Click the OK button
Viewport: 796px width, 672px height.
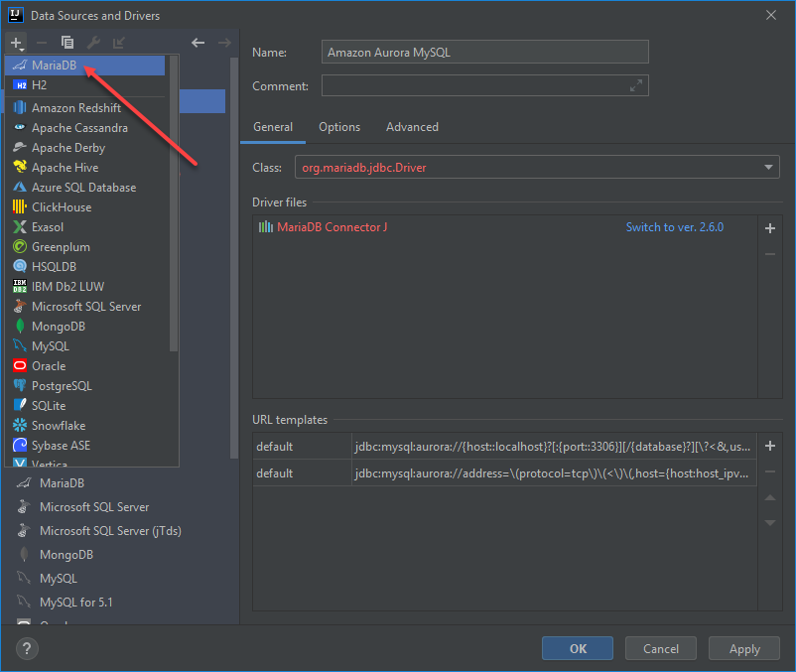pos(578,648)
